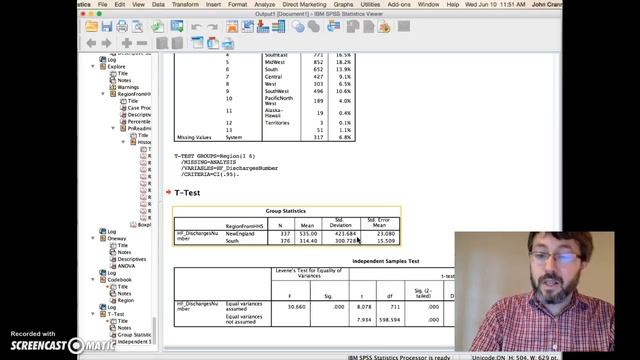Click the Insert Text toolbar icon
This screenshot has height=360, width=640.
point(228,43)
